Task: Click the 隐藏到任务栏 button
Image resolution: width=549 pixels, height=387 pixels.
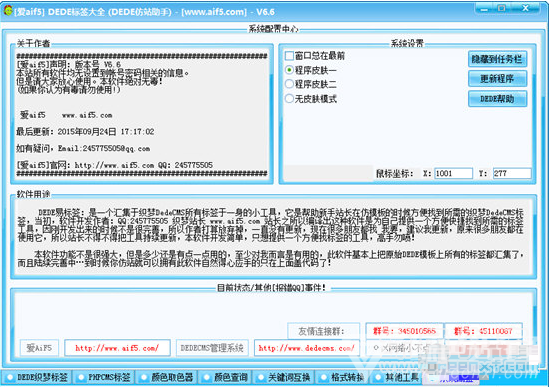Action: [497, 59]
